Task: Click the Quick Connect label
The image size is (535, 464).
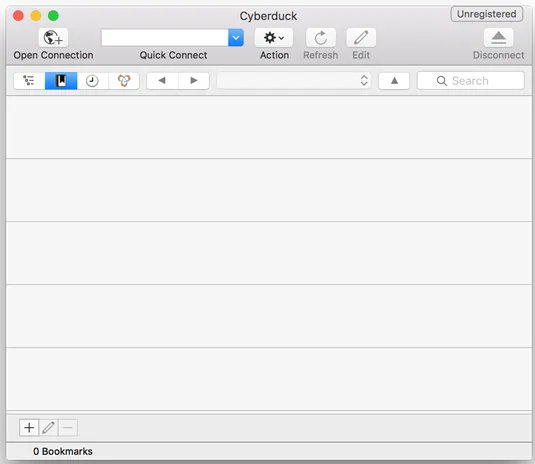Action: click(x=173, y=55)
